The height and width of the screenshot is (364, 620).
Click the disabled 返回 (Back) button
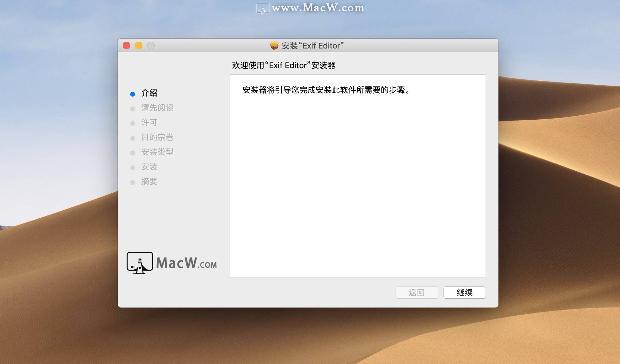(417, 292)
